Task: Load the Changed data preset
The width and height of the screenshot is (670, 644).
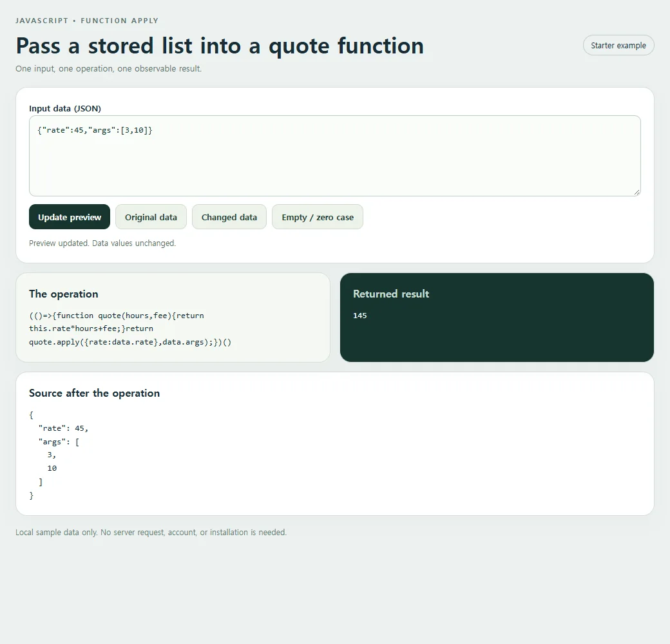Action: (x=229, y=217)
